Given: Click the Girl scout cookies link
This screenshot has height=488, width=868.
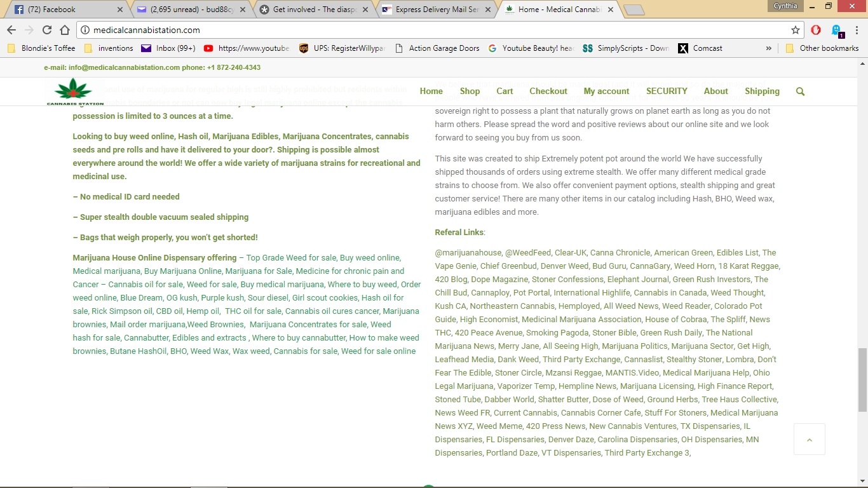Looking at the screenshot, I should tap(325, 298).
